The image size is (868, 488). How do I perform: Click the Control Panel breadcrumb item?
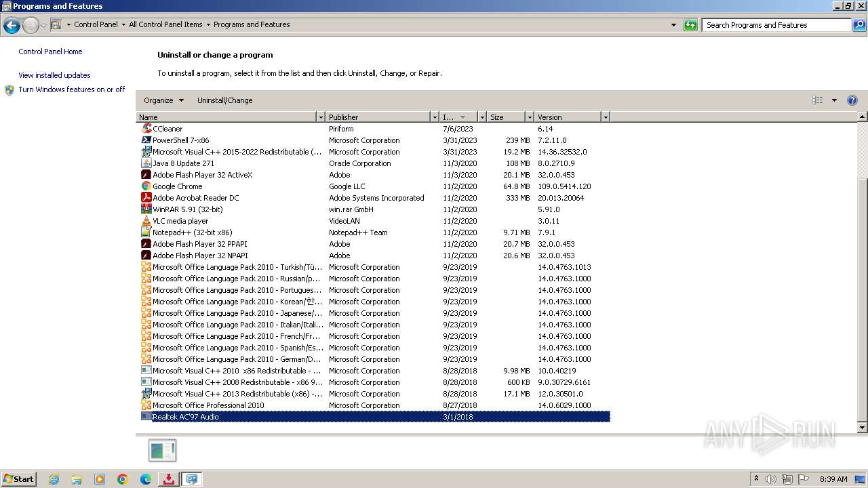(x=96, y=24)
